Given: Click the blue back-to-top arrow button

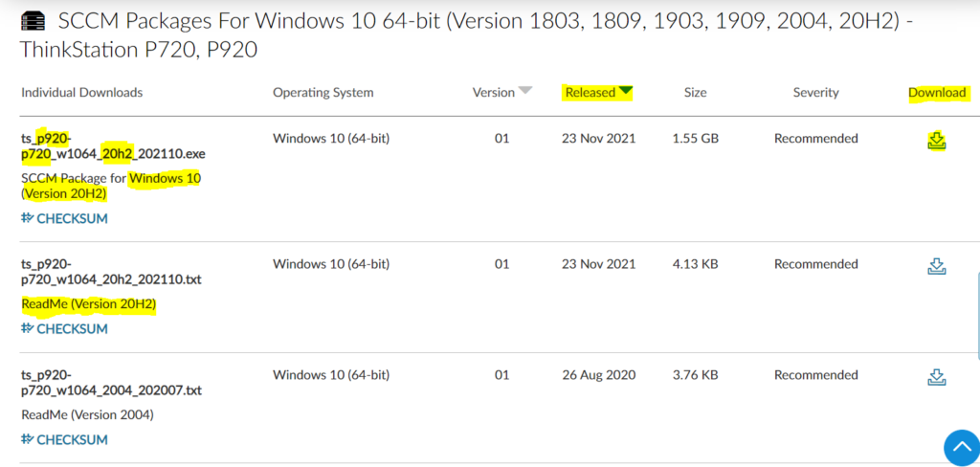Looking at the screenshot, I should point(961,449).
